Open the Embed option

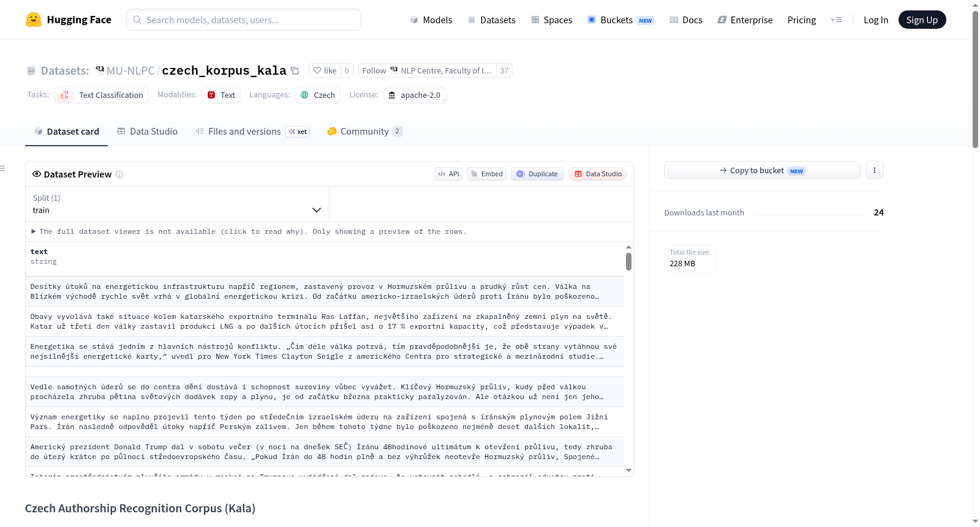pyautogui.click(x=487, y=174)
